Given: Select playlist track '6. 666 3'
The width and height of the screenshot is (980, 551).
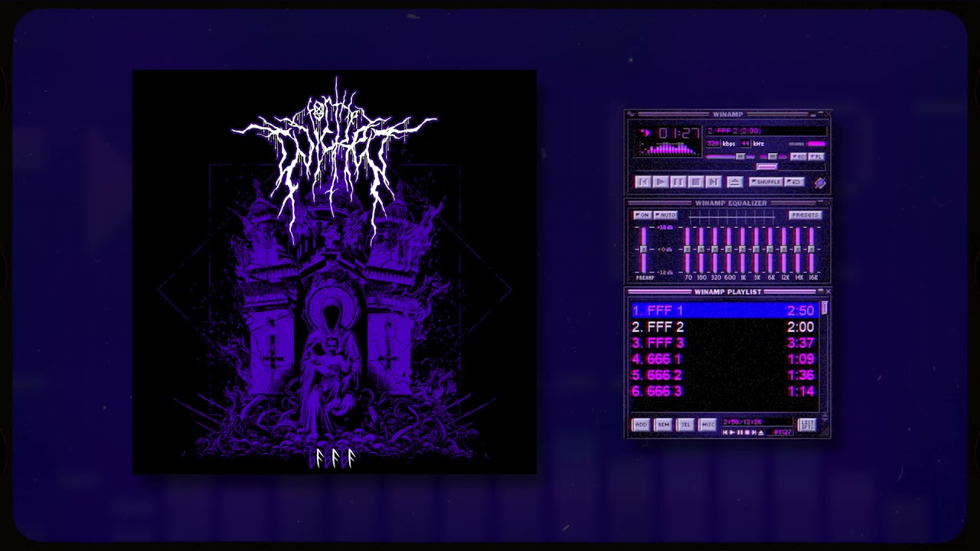Looking at the screenshot, I should click(724, 391).
